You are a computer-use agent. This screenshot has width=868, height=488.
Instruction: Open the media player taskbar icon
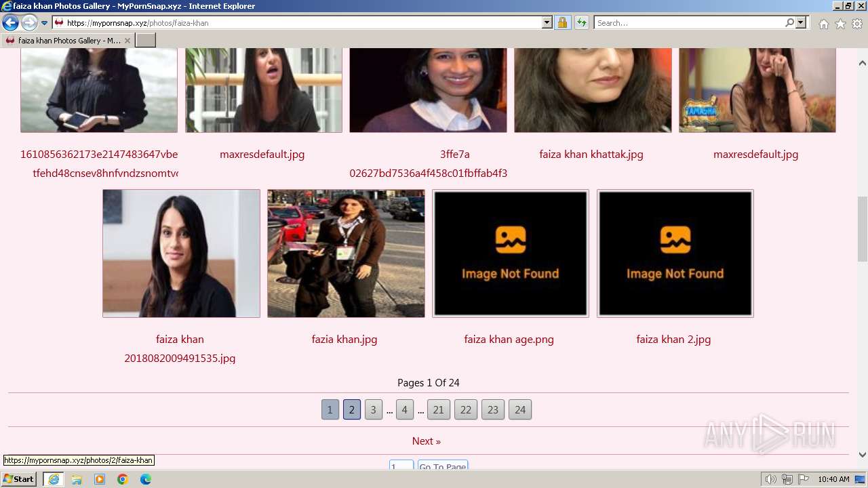tap(100, 479)
